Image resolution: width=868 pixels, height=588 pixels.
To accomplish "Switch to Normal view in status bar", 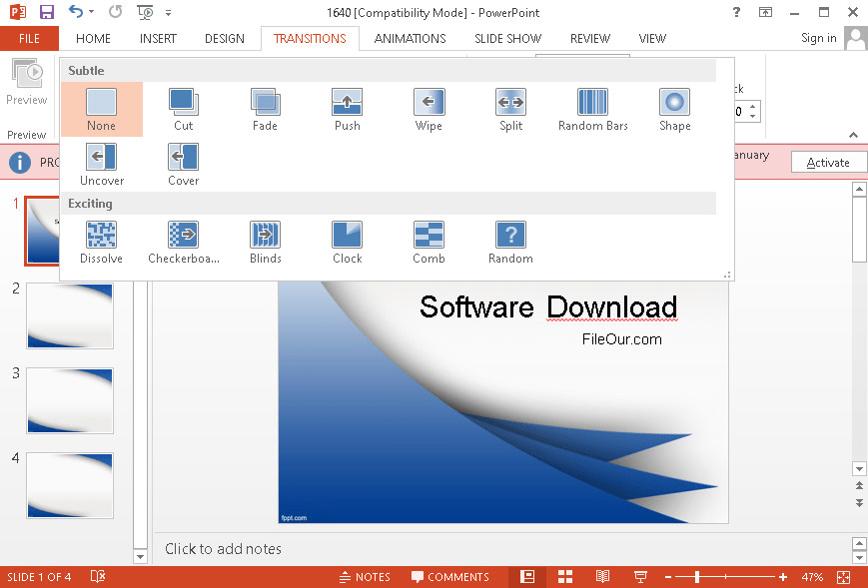I will pyautogui.click(x=527, y=577).
